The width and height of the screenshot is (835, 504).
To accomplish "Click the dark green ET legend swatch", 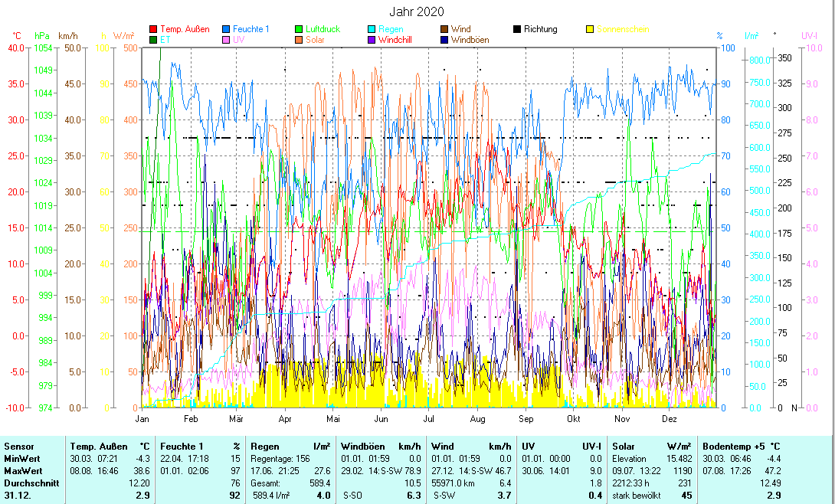I will (153, 40).
